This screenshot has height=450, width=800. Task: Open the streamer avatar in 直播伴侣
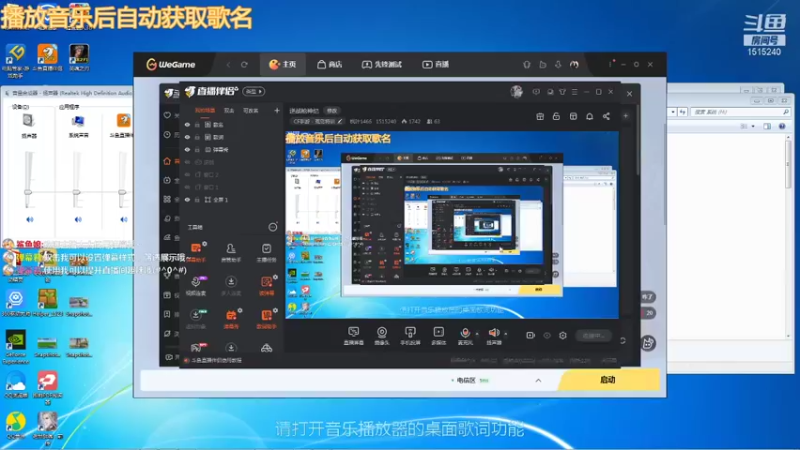pos(516,91)
